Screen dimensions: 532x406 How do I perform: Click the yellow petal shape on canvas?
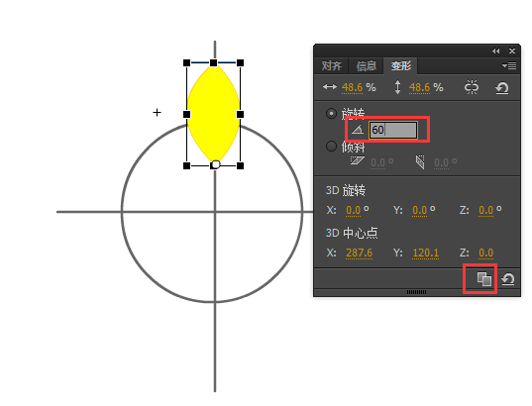213,114
